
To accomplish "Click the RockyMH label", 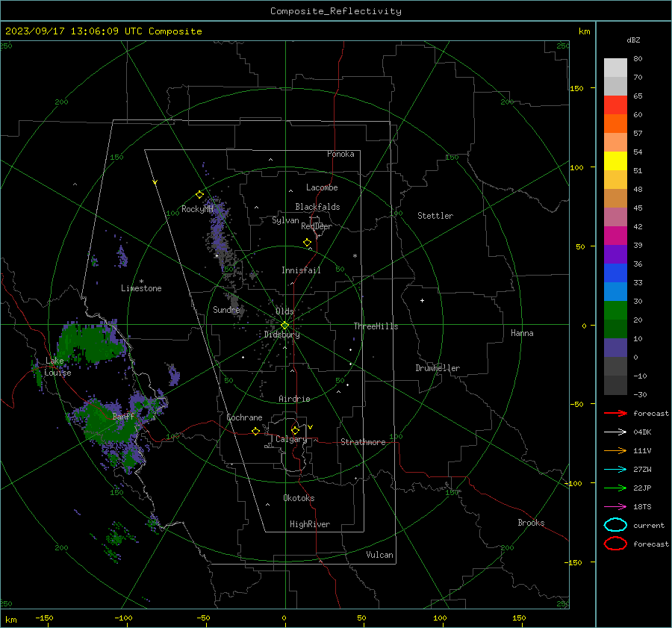I will tap(197, 209).
